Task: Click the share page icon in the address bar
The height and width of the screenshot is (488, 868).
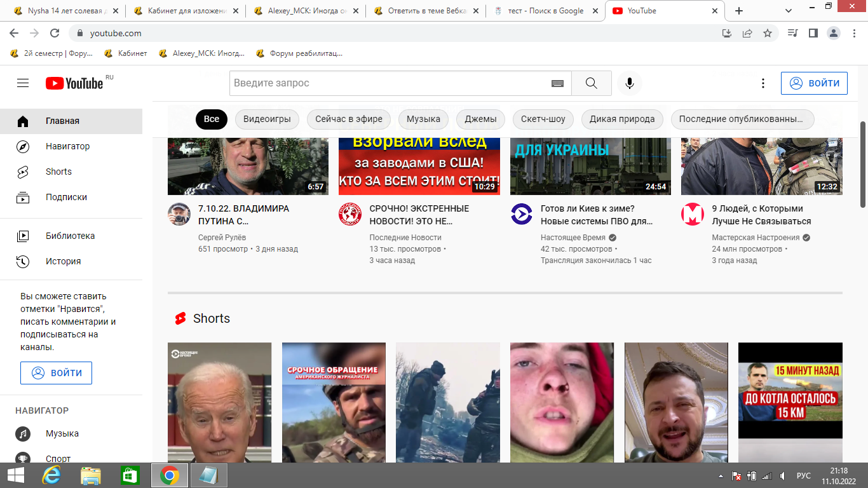Action: [747, 34]
